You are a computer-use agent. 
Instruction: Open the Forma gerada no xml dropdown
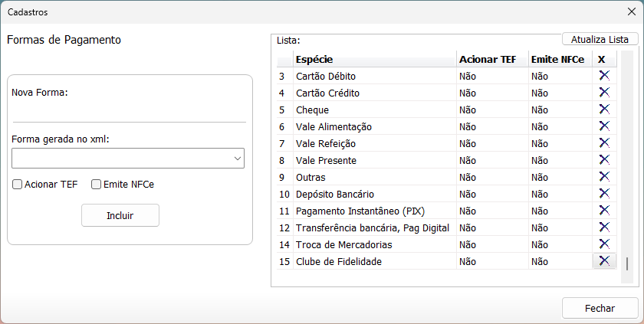[128, 159]
